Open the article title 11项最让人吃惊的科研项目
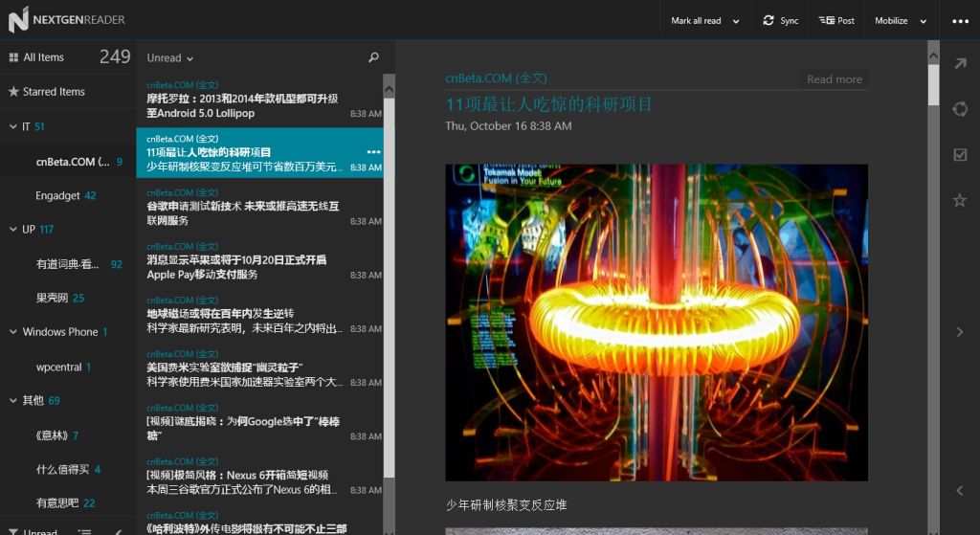The width and height of the screenshot is (980, 535). (548, 104)
